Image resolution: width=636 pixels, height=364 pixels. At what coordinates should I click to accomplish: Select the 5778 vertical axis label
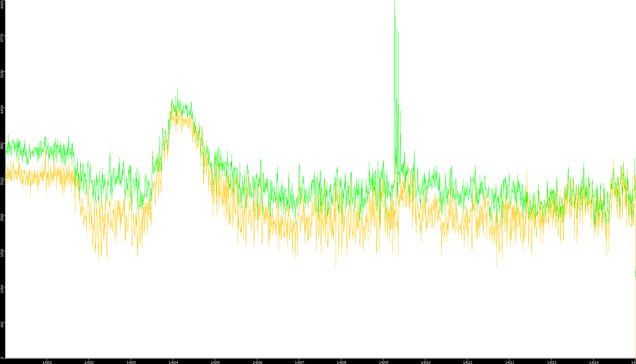click(2, 37)
